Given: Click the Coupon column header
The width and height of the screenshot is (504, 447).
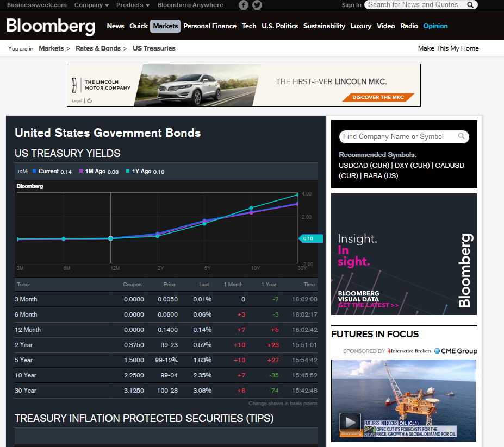Looking at the screenshot, I should 132,285.
